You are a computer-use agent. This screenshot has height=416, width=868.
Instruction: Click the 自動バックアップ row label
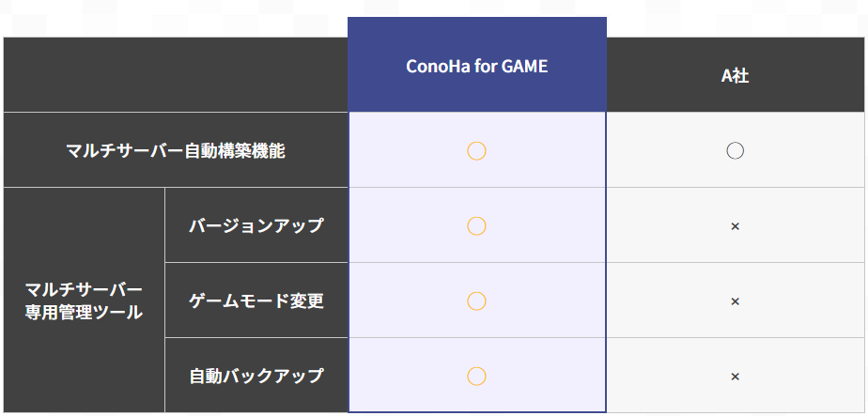pos(256,377)
